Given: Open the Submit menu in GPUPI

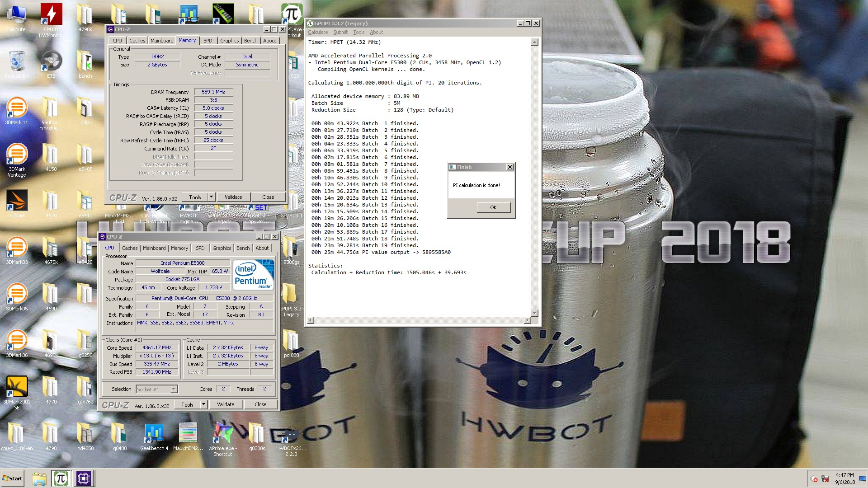Looking at the screenshot, I should pyautogui.click(x=340, y=32).
